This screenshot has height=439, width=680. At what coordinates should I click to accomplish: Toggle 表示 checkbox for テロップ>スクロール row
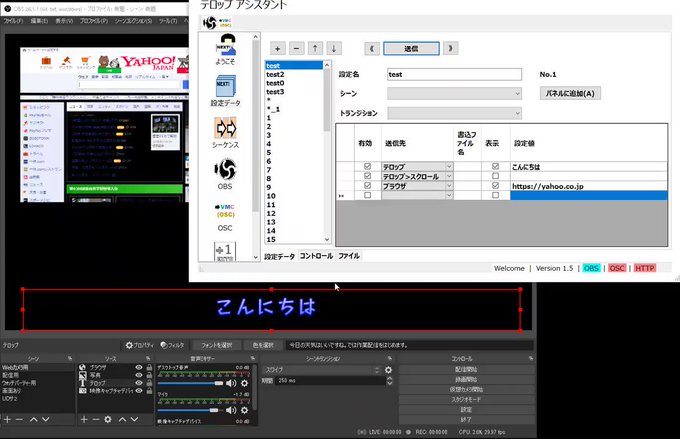click(495, 176)
